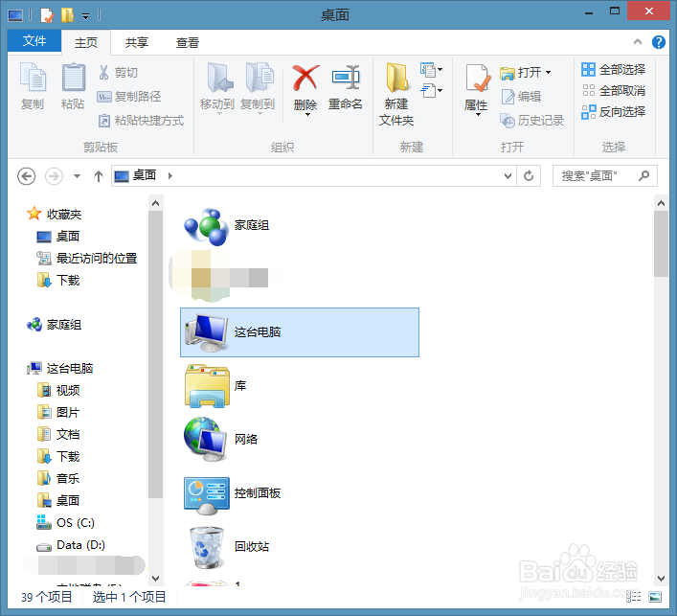Expand the address bar history dropdown

click(508, 176)
